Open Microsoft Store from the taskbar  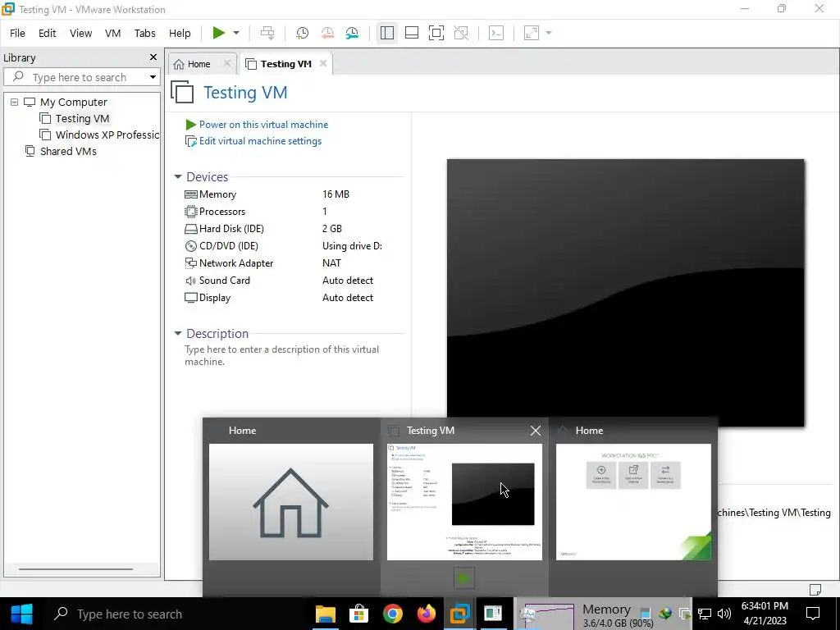tap(358, 614)
